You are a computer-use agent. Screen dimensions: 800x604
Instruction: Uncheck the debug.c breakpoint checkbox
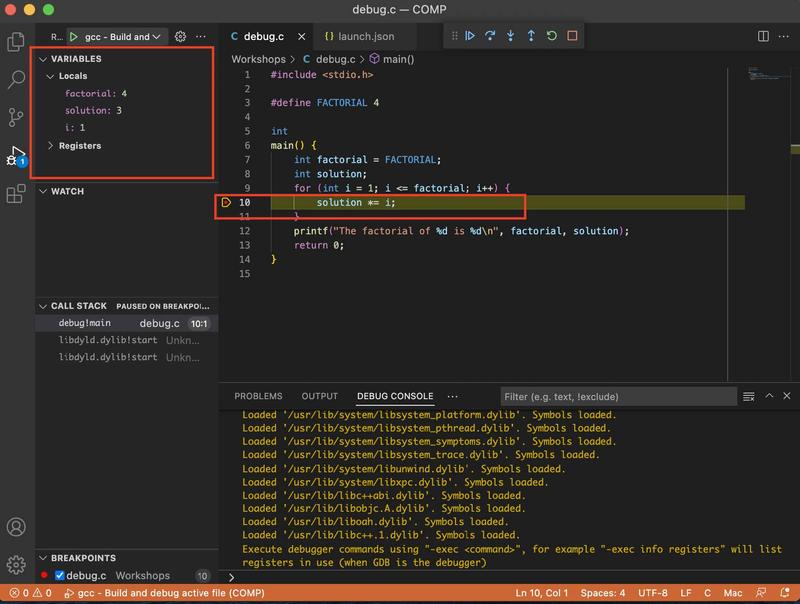60,576
